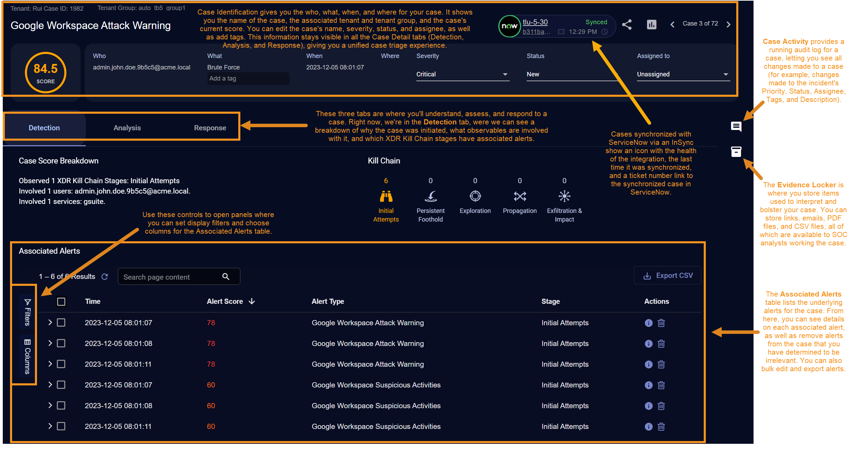Expand the first alert row chevron
Screen dimensions: 868x459
pyautogui.click(x=50, y=322)
